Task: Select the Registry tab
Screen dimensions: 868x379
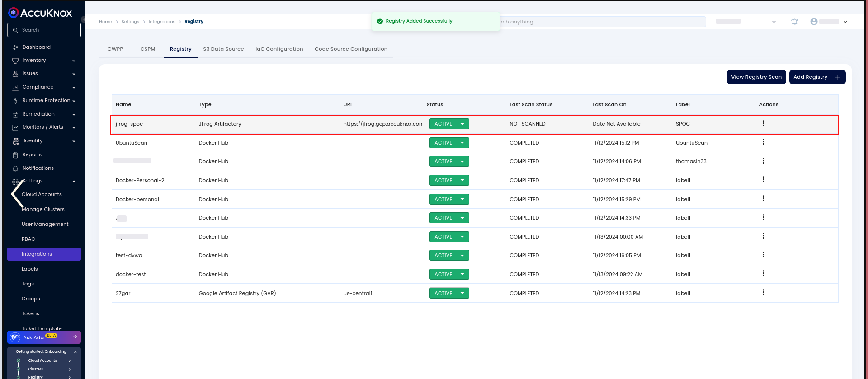Action: 181,49
